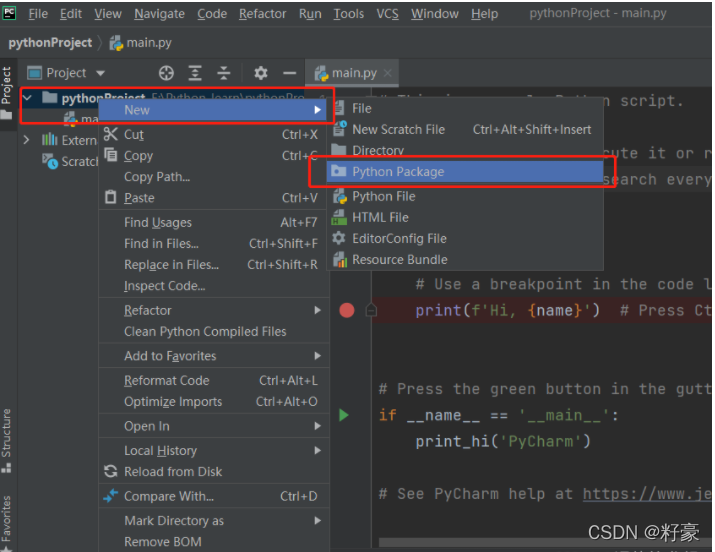Image resolution: width=715 pixels, height=552 pixels.
Task: Click the HTML File icon in submenu
Action: [x=339, y=217]
